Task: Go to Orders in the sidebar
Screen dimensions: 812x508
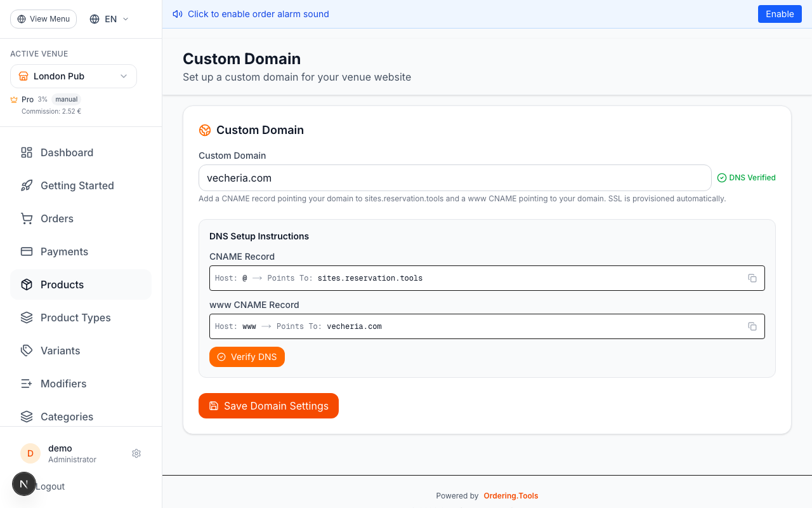Action: coord(56,218)
